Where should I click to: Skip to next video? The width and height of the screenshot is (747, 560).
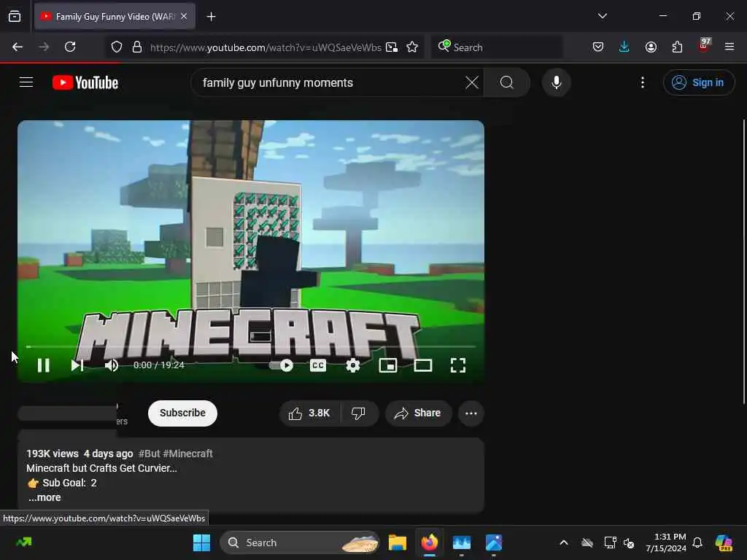77,365
